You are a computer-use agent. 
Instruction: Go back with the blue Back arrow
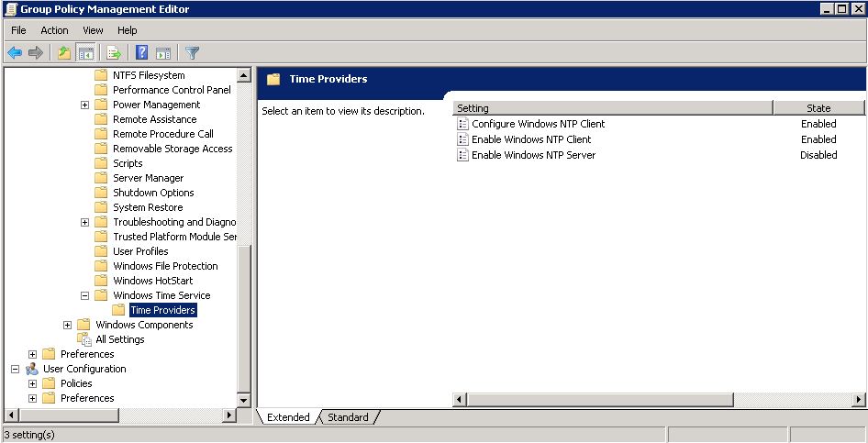[15, 53]
